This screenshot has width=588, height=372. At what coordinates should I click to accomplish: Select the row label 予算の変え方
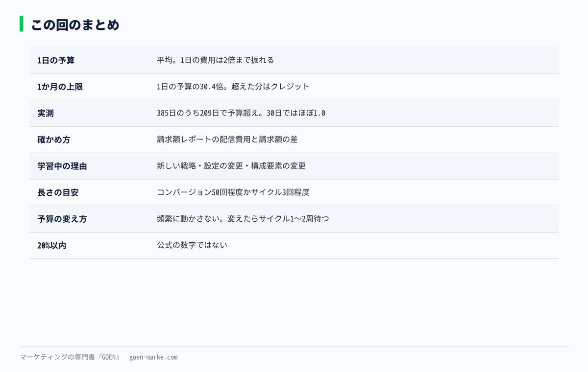pyautogui.click(x=62, y=219)
